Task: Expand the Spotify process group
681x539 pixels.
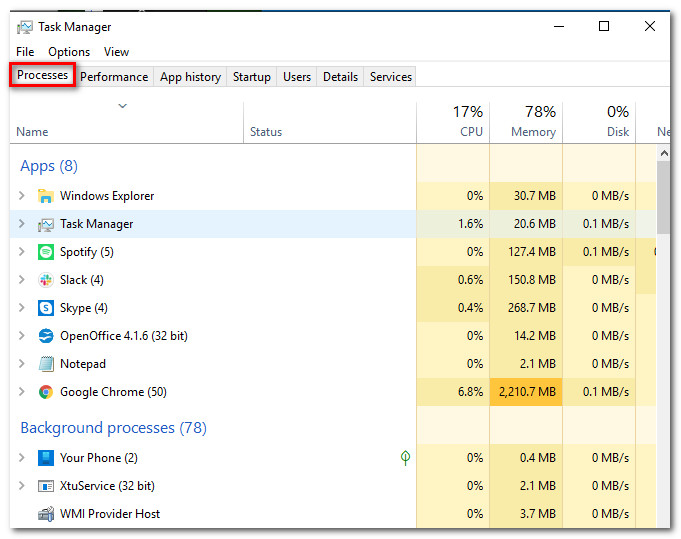Action: click(x=22, y=252)
